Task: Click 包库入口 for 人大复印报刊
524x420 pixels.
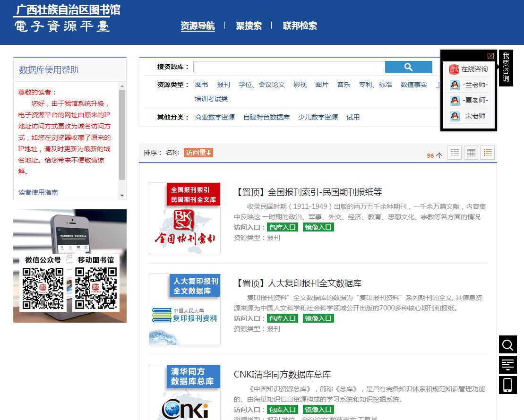Action: [x=283, y=318]
